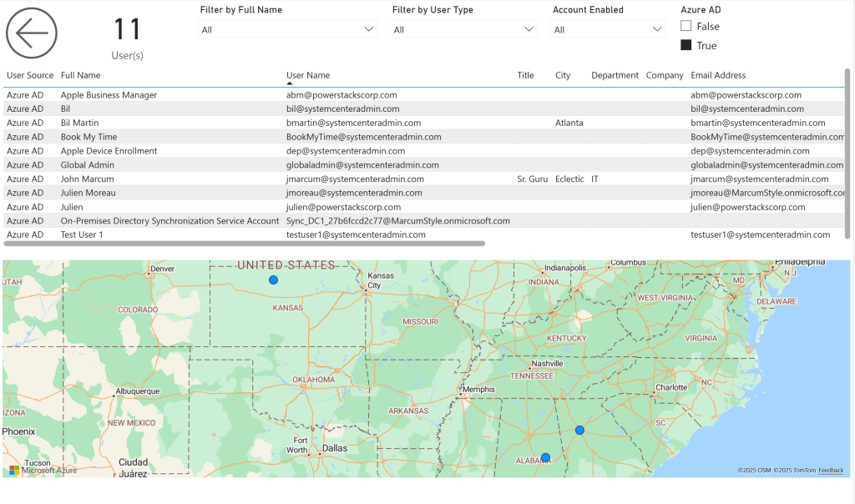This screenshot has height=504, width=855.
Task: Click the blue map marker in Kansas
Action: point(273,280)
